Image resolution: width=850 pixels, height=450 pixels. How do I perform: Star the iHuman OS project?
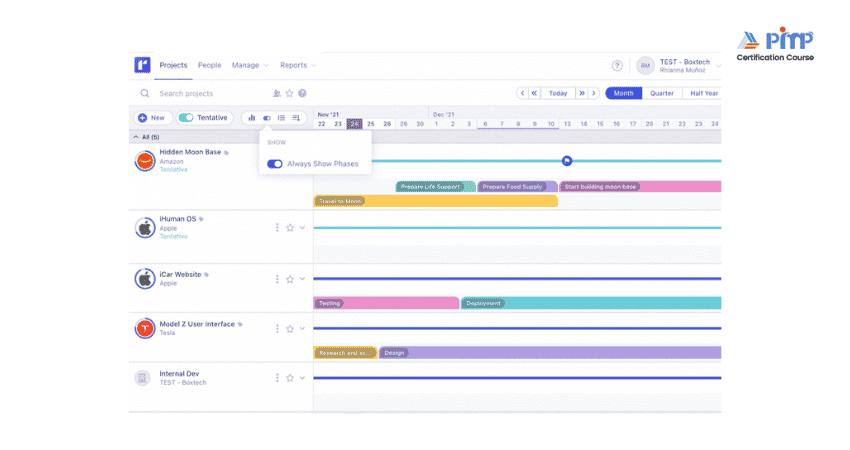(290, 228)
